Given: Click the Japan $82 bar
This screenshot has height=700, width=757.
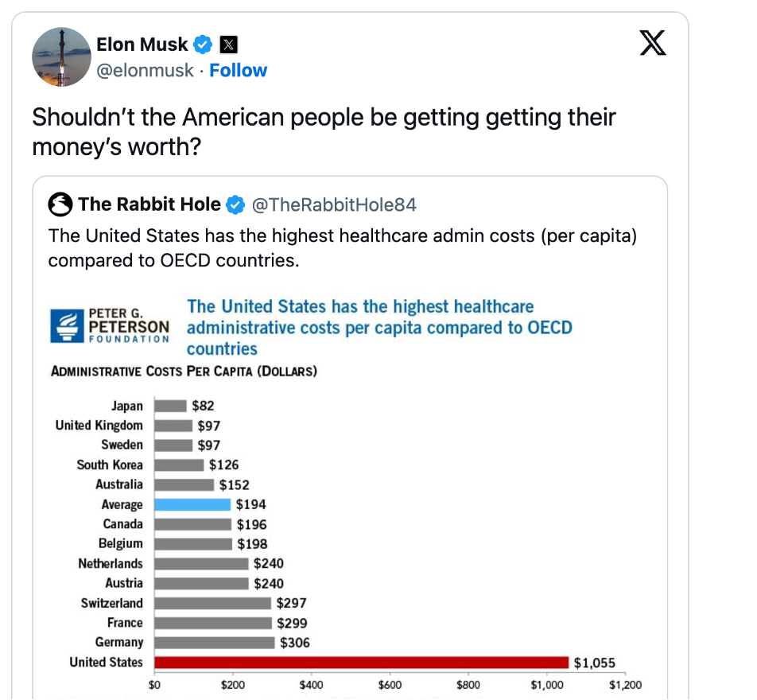Looking at the screenshot, I should click(x=170, y=406).
